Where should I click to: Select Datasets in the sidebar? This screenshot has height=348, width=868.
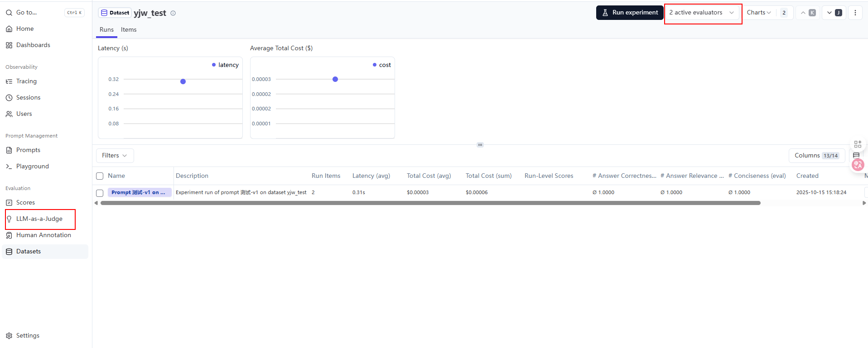pos(45,252)
